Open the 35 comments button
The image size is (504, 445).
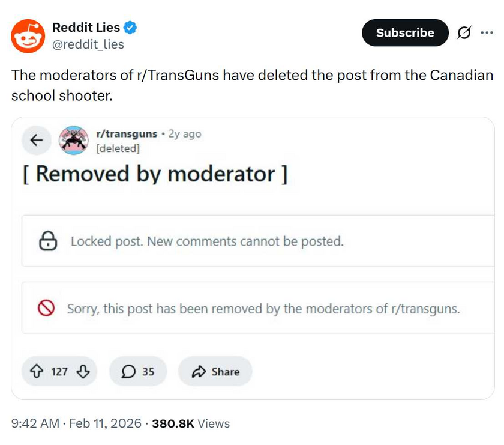coord(138,372)
